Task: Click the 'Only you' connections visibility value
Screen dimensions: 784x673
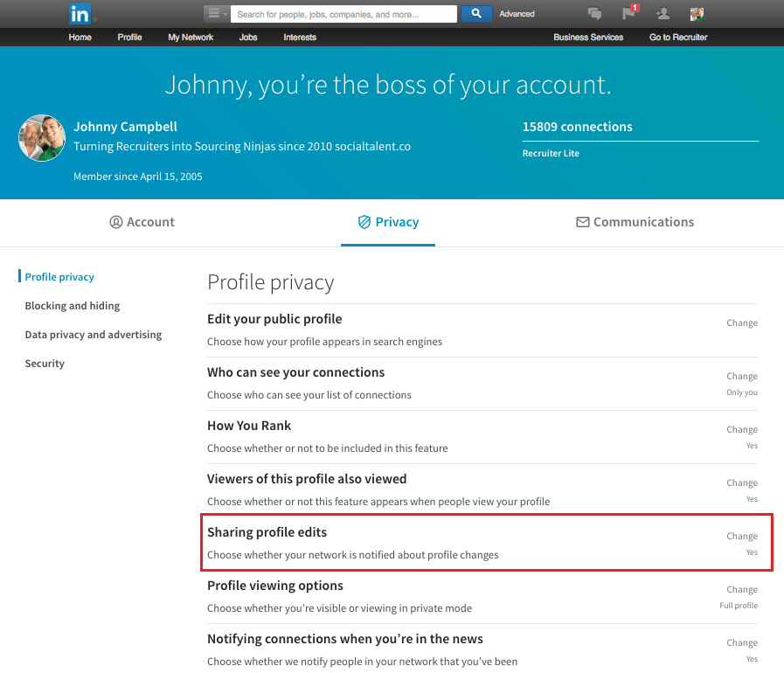Action: tap(742, 392)
